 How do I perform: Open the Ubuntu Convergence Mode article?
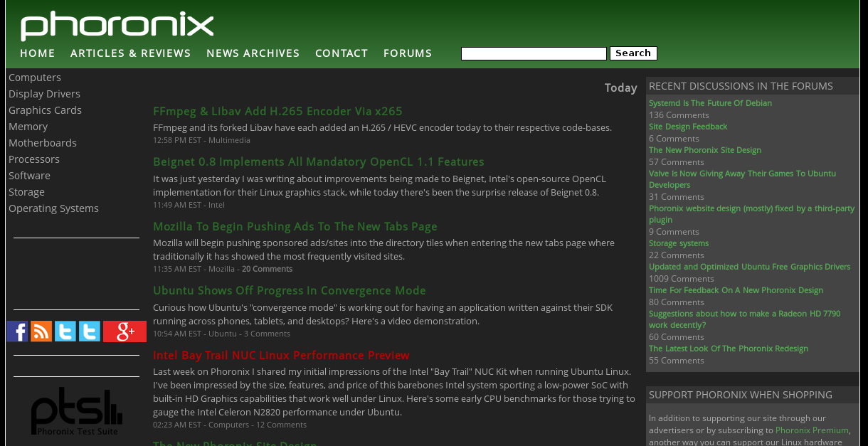pos(290,290)
